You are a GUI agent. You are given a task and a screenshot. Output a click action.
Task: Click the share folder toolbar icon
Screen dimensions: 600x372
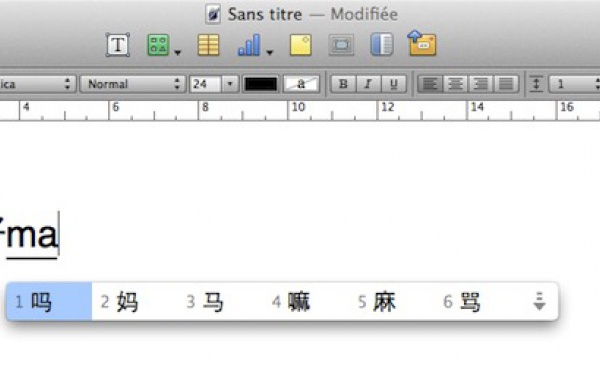(422, 43)
